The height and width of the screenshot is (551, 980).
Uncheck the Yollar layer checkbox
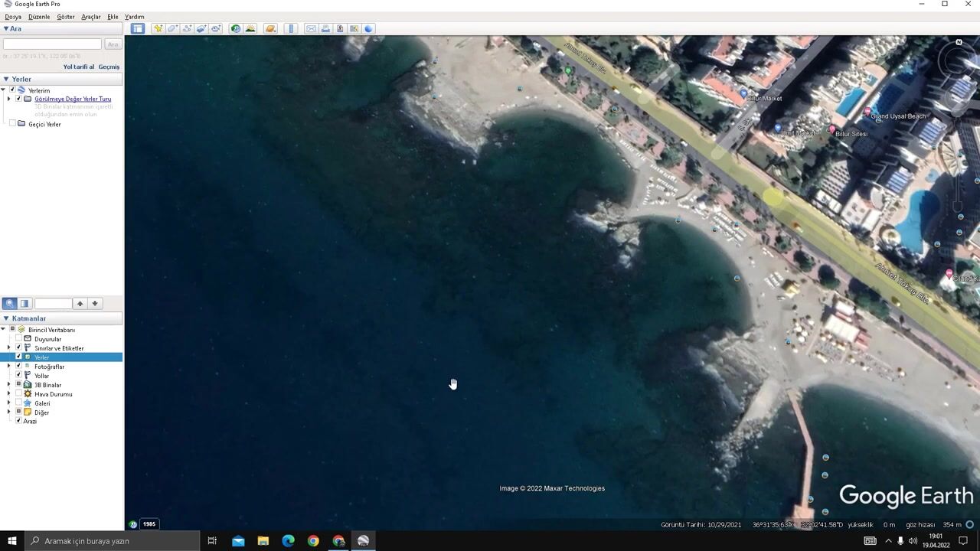point(18,376)
